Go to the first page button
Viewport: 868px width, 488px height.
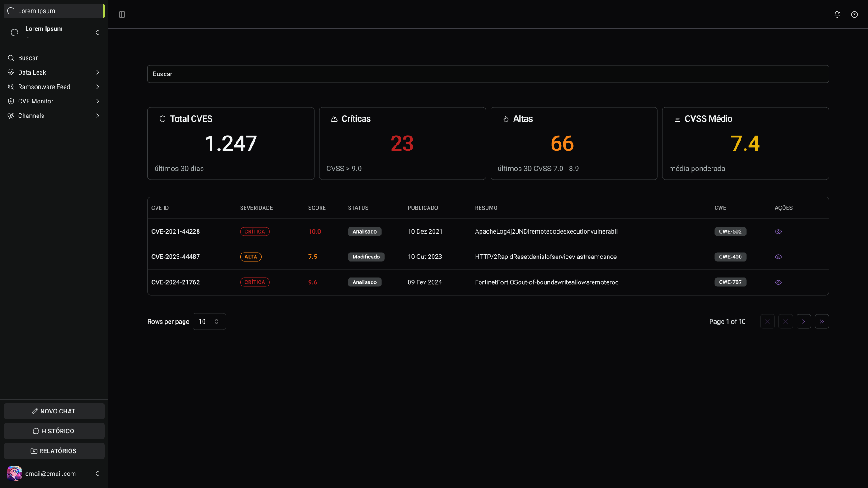[767, 322]
